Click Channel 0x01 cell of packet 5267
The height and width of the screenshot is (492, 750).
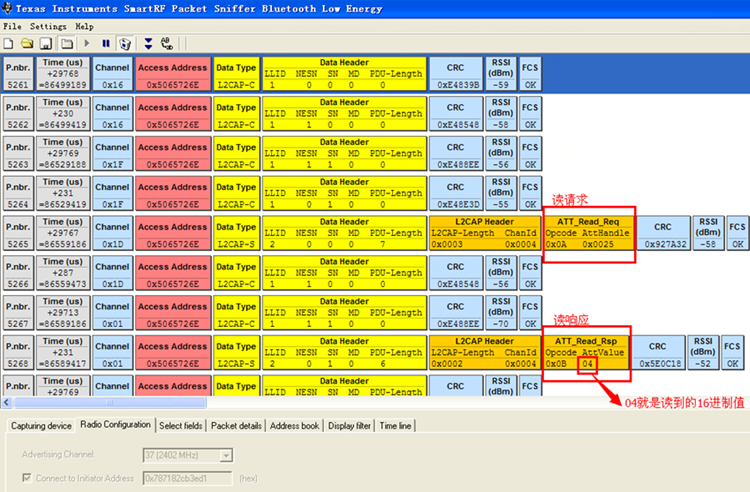tap(112, 312)
